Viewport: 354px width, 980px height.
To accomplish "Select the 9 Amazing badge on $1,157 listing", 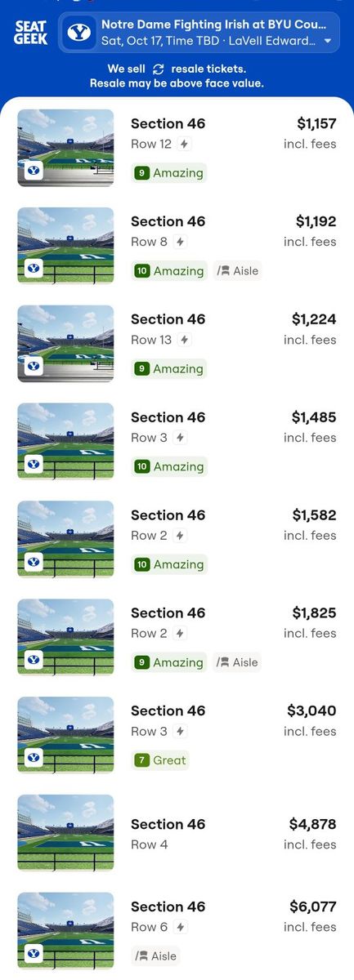I will (169, 172).
